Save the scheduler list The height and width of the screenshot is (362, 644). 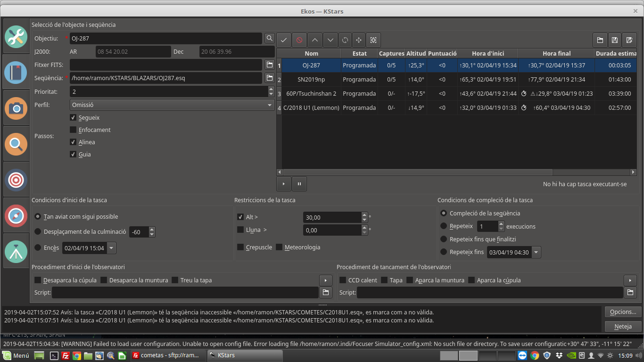click(614, 40)
